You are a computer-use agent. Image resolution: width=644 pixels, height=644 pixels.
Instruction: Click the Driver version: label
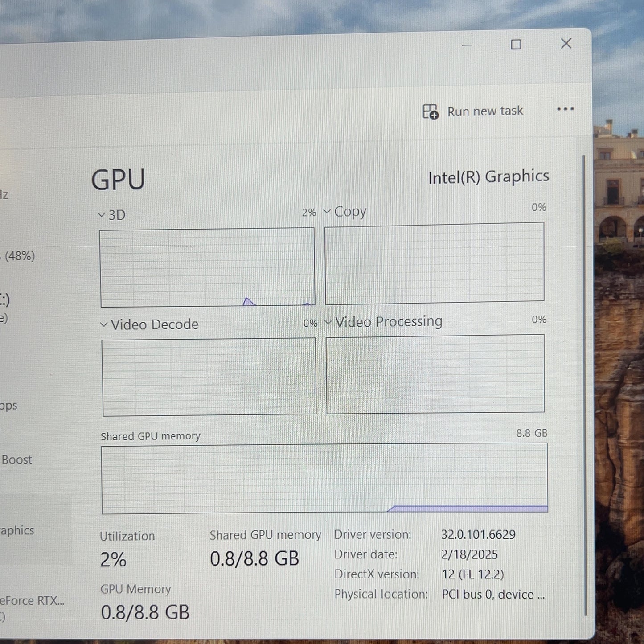click(x=373, y=534)
